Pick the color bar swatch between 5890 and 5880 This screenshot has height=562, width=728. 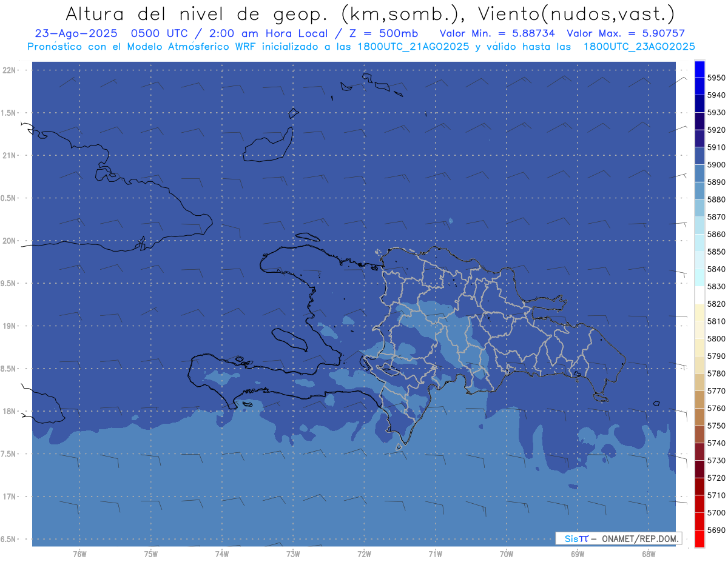[699, 191]
